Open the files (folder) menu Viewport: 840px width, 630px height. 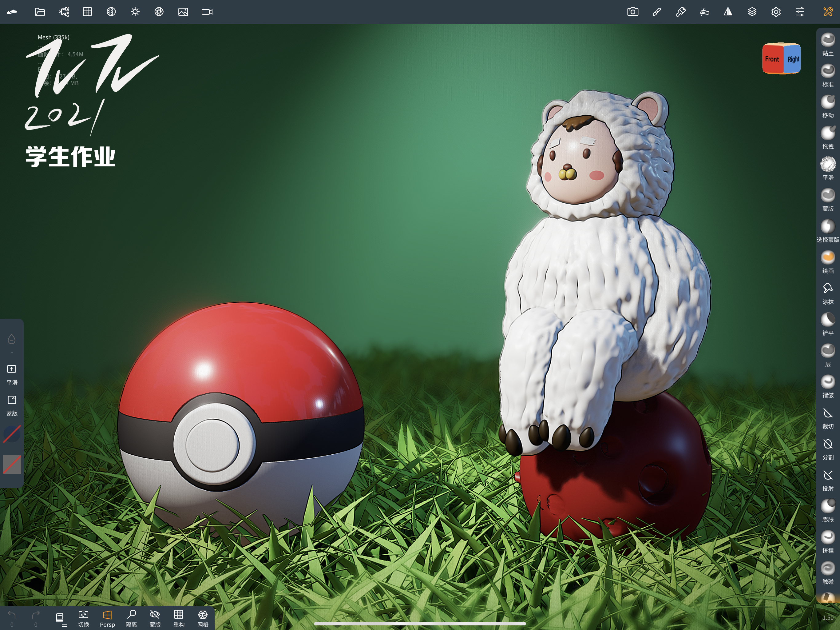coord(40,12)
